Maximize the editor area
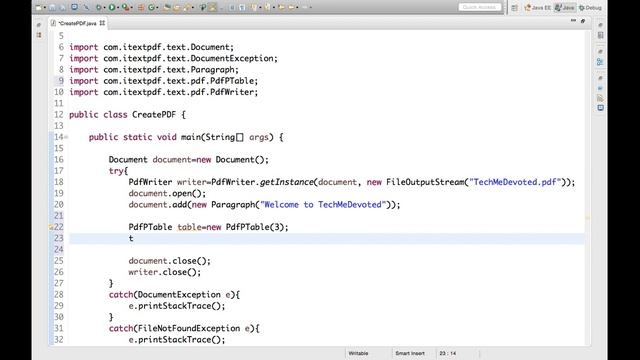 click(x=583, y=20)
